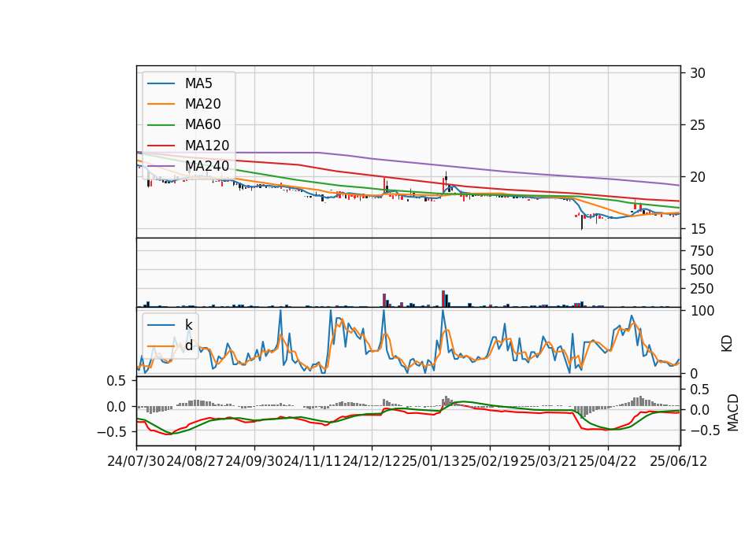The image size is (756, 543).
Task: Click the 25/03/21 date label
Action: click(549, 462)
